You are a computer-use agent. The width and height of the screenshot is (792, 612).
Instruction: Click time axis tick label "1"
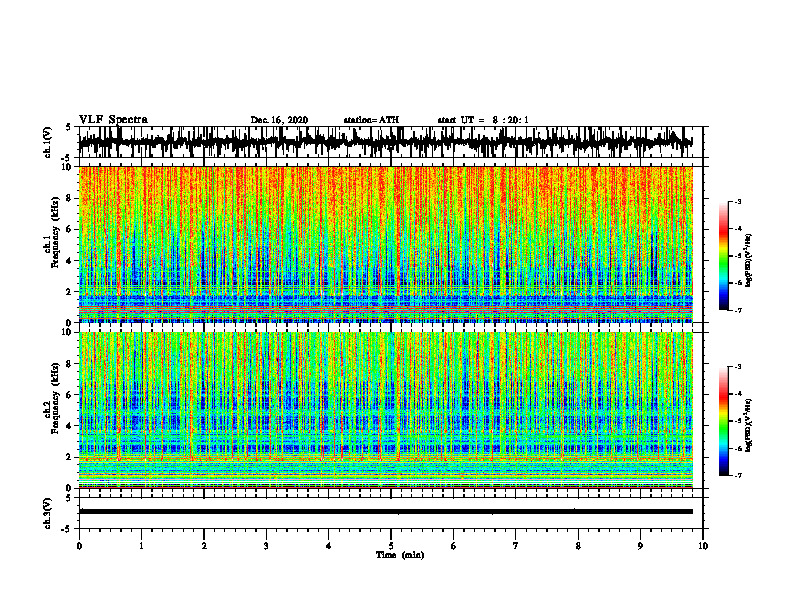pyautogui.click(x=142, y=546)
